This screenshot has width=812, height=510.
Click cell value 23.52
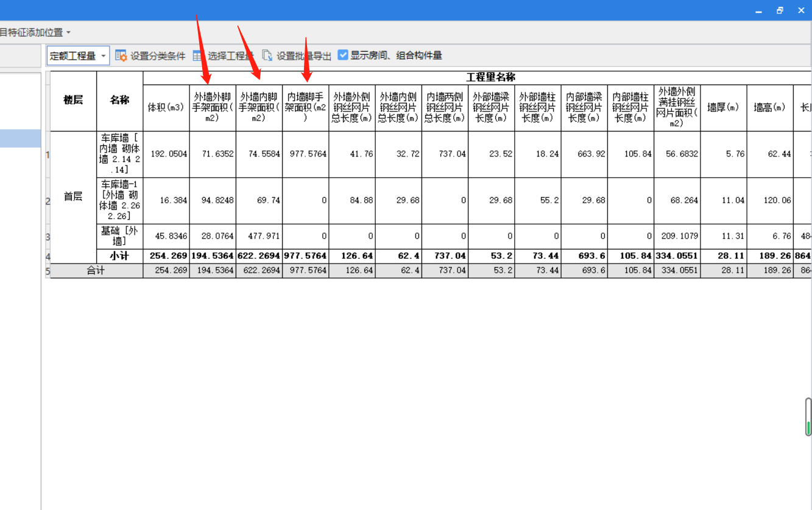point(501,154)
